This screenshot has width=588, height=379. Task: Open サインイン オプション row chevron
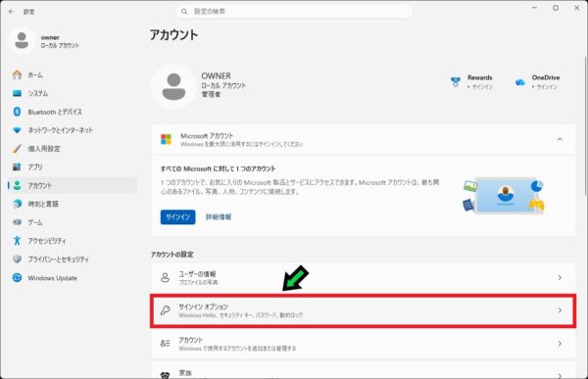[x=560, y=310]
